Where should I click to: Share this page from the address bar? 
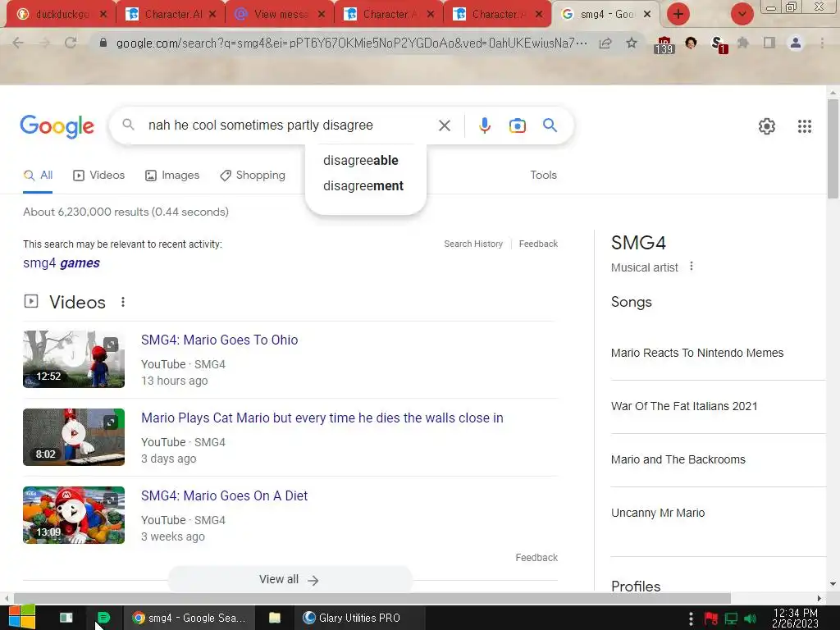click(605, 43)
